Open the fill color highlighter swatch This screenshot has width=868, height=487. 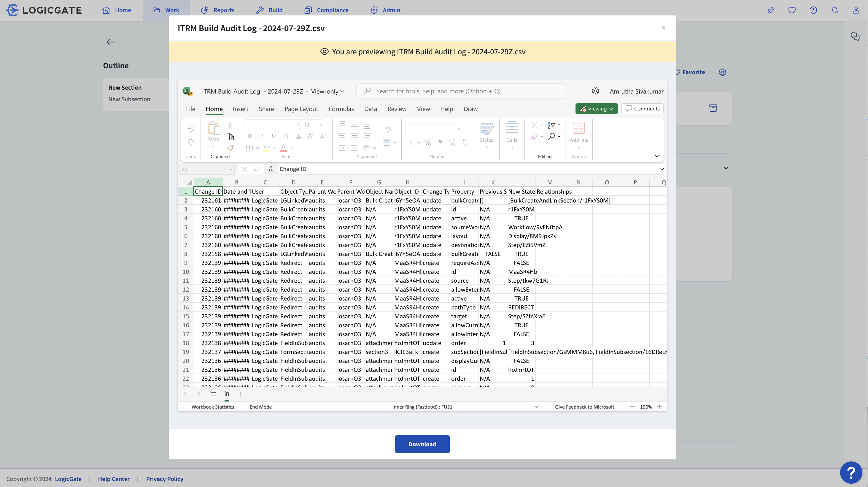(266, 148)
